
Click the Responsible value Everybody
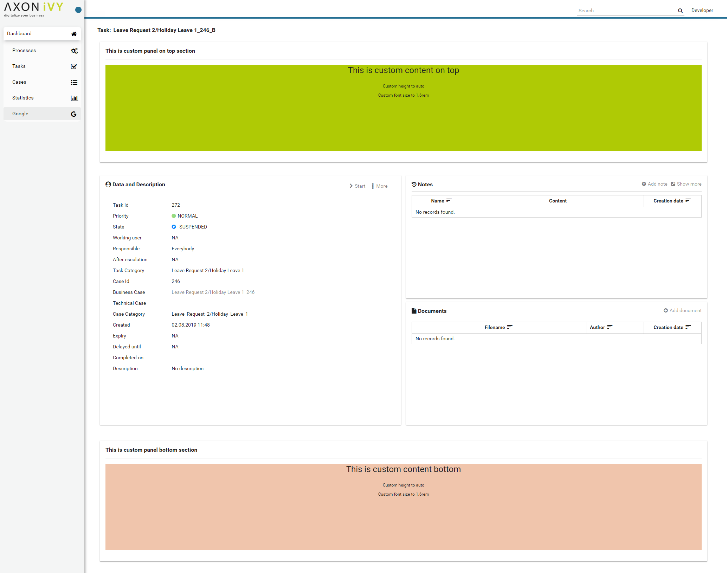point(183,249)
